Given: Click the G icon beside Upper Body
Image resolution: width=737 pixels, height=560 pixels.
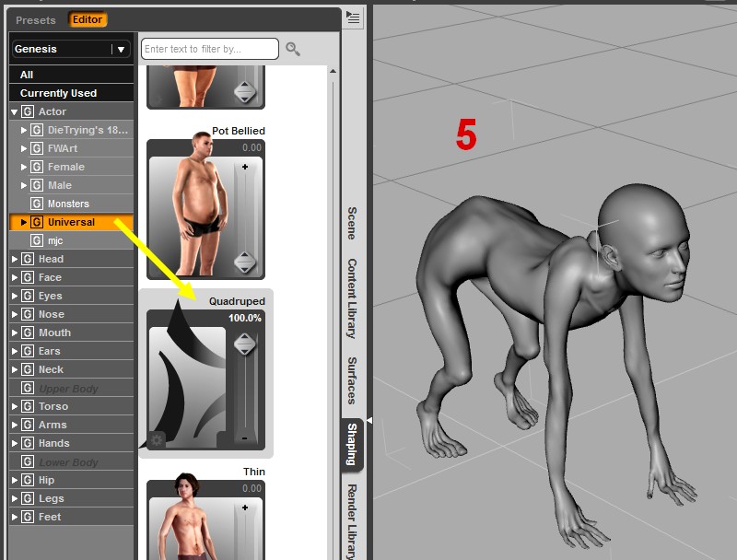Looking at the screenshot, I should 28,388.
